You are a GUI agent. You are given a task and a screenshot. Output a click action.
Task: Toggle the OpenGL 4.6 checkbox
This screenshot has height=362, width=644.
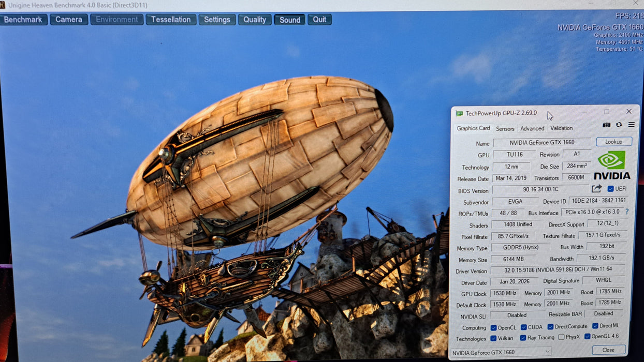tap(587, 337)
